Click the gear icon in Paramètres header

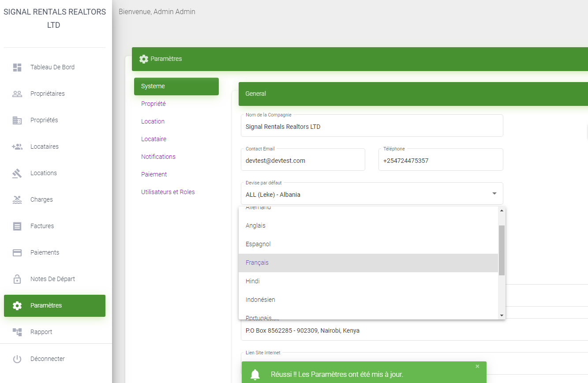pos(144,59)
